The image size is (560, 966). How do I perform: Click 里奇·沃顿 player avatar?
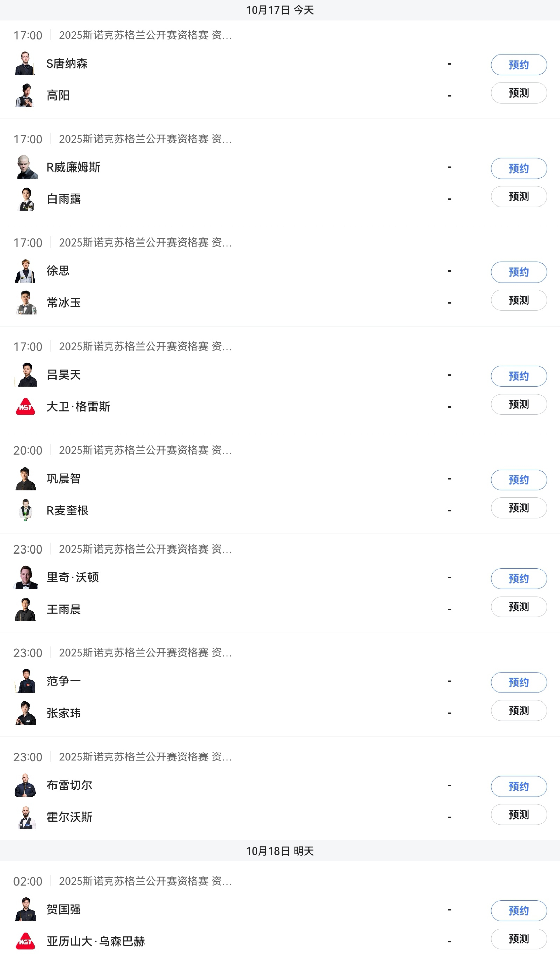point(25,577)
